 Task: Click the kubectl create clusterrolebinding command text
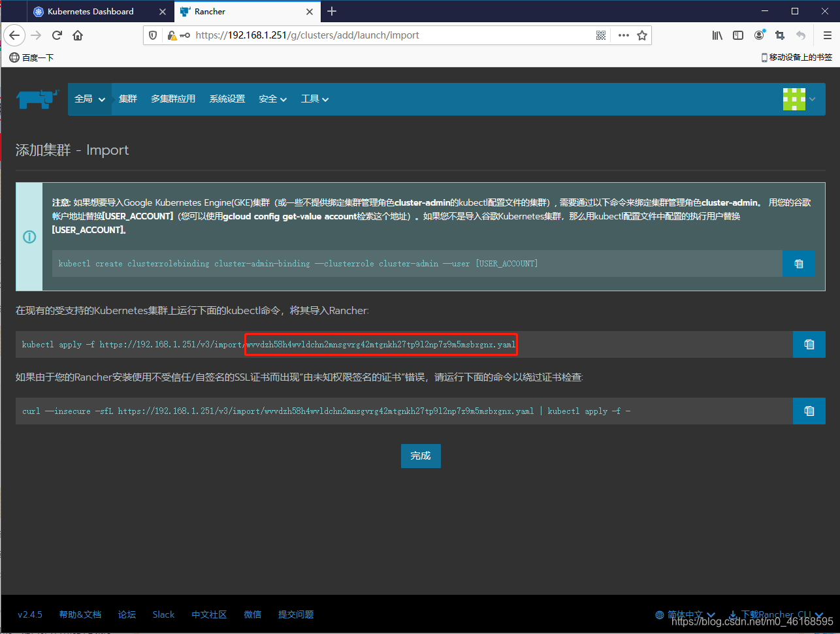298,264
